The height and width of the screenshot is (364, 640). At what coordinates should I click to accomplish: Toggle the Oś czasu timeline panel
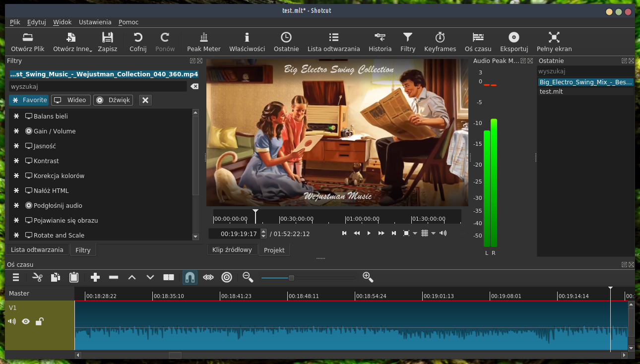click(478, 42)
